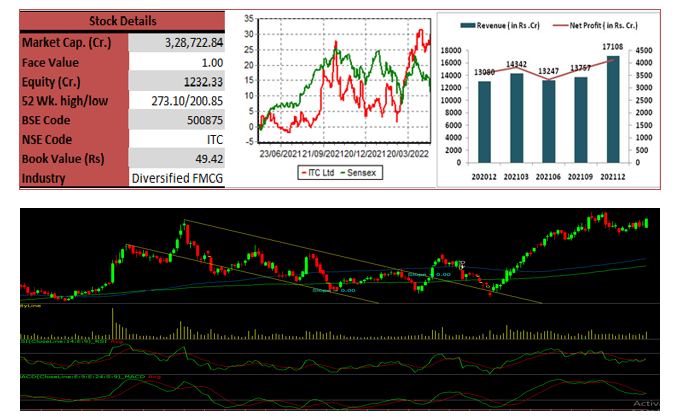Click the RSI indicator label
677x420 pixels.
(x=72, y=341)
